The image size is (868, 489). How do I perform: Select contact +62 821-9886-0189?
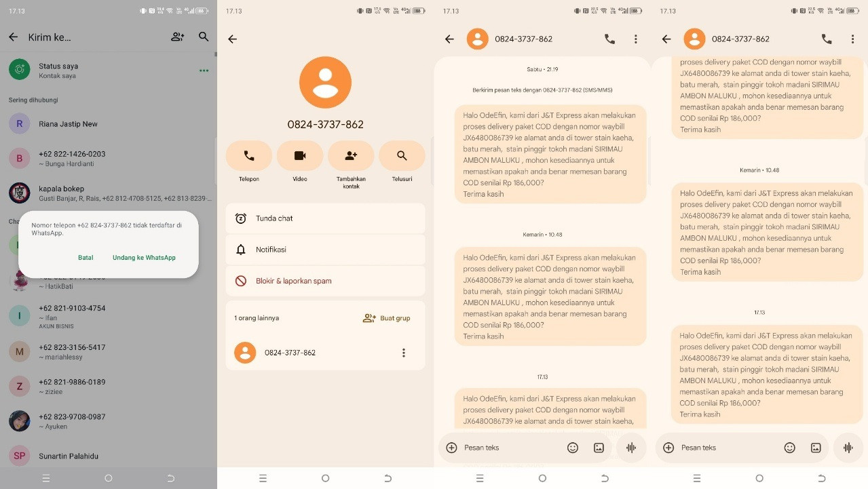pos(109,387)
